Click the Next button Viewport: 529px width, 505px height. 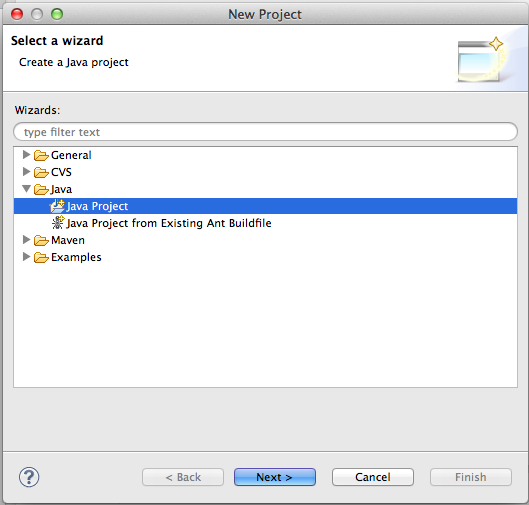[x=275, y=477]
